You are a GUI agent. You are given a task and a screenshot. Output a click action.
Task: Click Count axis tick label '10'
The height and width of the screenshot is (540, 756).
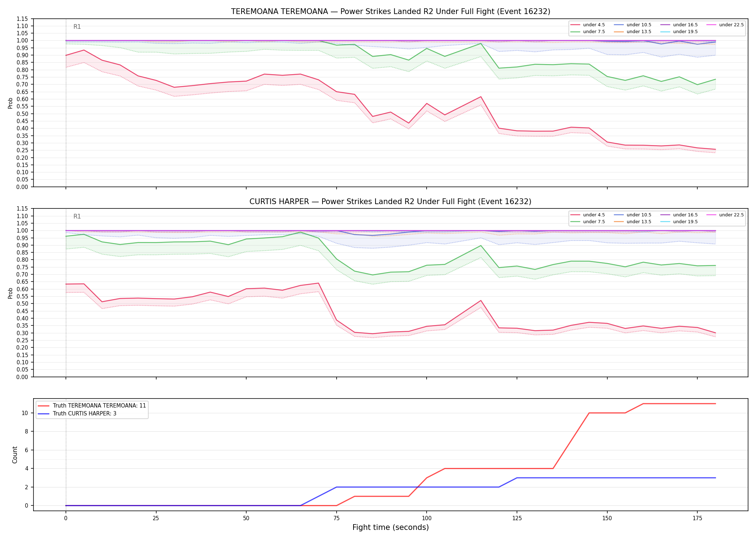pyautogui.click(x=24, y=413)
